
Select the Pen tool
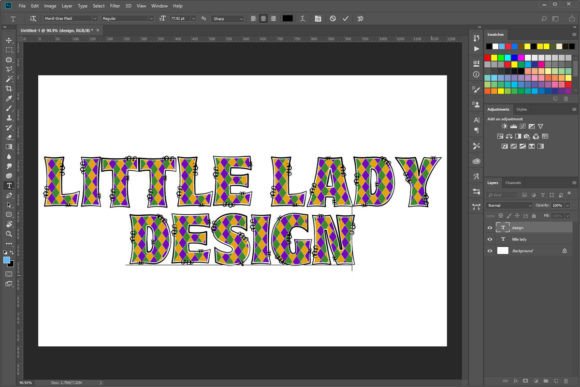pos(9,195)
